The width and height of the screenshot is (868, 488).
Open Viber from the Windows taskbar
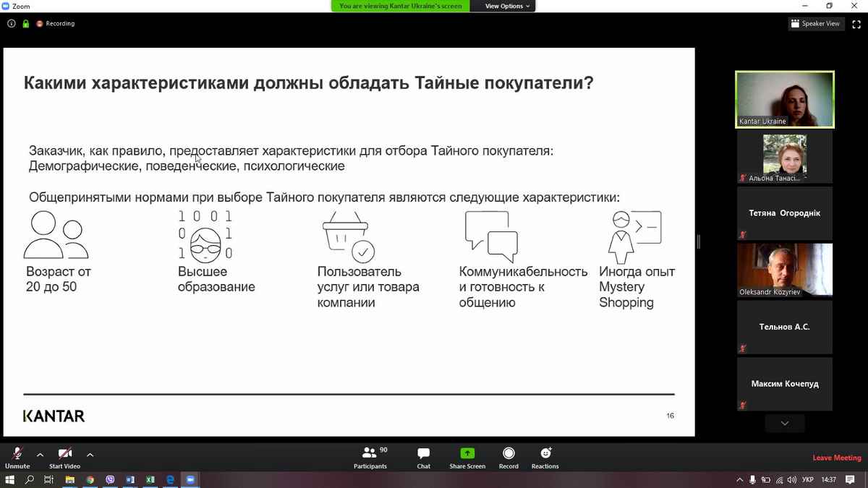click(x=110, y=479)
